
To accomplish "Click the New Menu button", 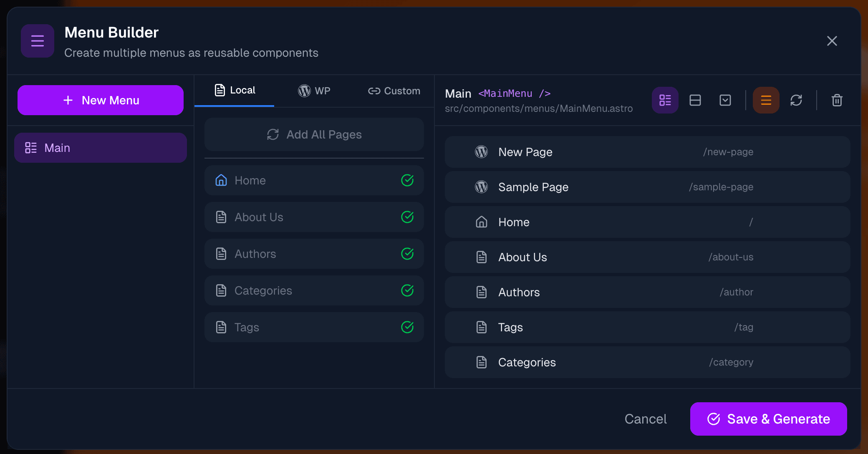I will coord(100,100).
